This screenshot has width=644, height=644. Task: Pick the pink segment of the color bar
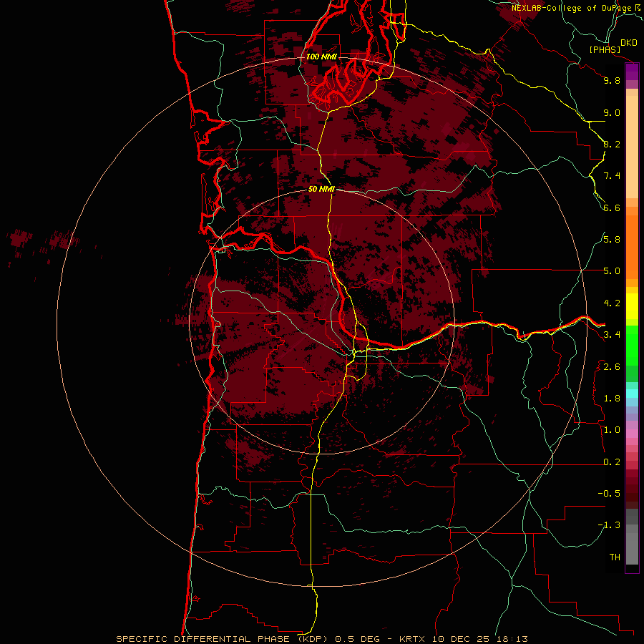coord(632,433)
